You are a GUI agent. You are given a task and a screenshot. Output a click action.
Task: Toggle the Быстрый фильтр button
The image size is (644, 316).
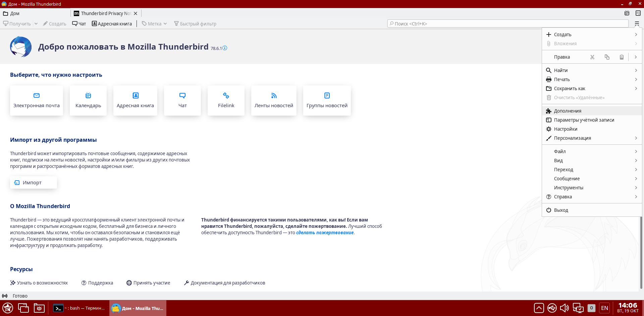coord(195,24)
